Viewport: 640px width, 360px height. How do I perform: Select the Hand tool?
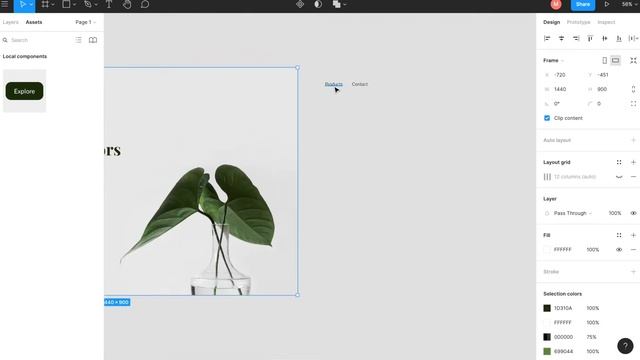(127, 4)
